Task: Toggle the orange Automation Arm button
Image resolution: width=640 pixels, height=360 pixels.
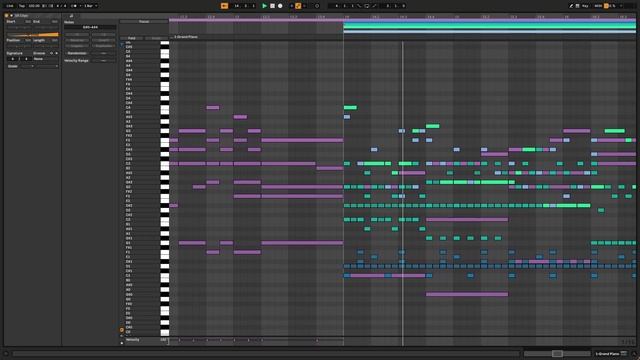Action: [298, 6]
